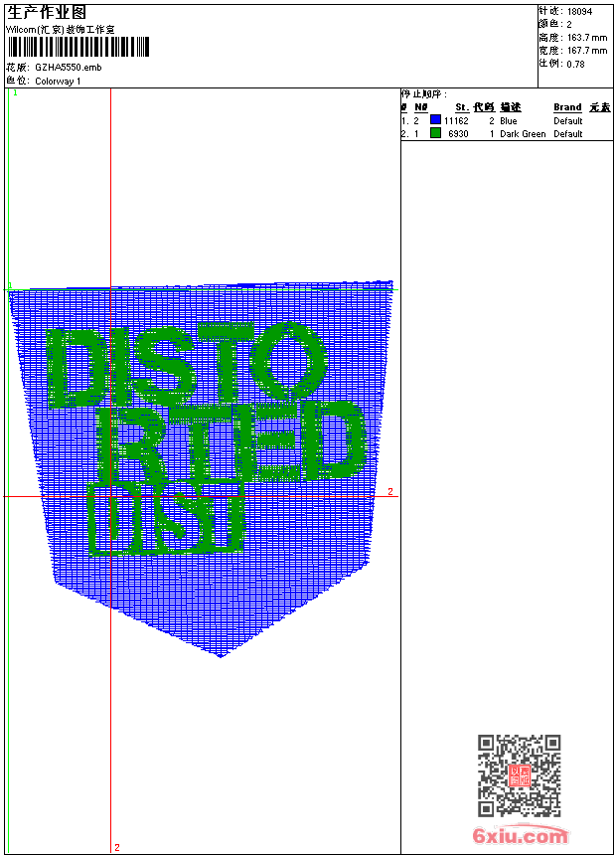This screenshot has width=616, height=855.
Task: Click the red marker 2 right of design
Action: [390, 492]
